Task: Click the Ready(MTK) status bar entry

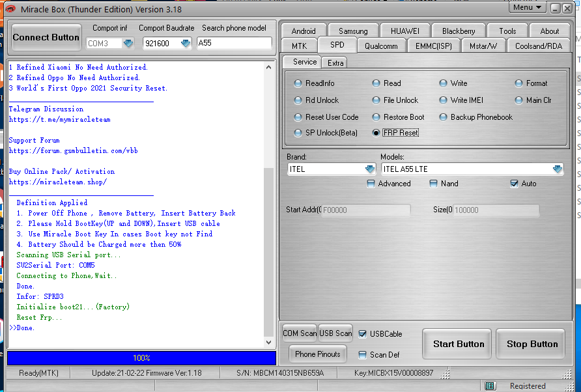Action: click(x=39, y=373)
